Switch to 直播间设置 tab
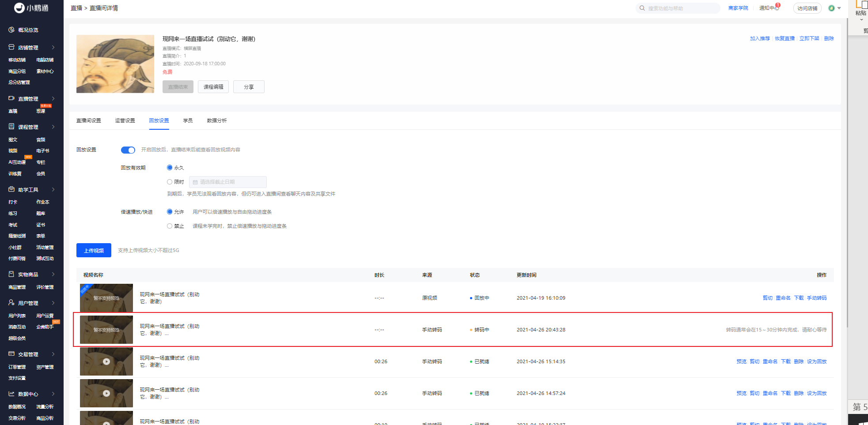This screenshot has width=868, height=425. (x=89, y=120)
